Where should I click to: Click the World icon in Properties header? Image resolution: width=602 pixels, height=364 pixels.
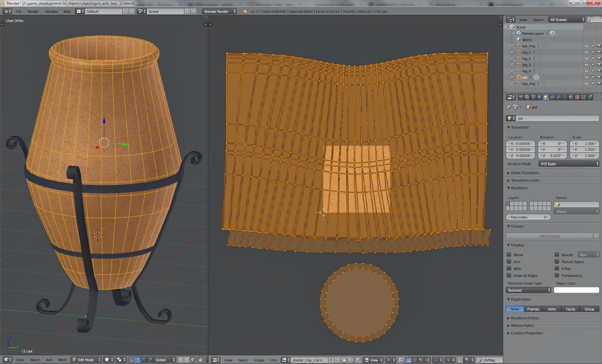pyautogui.click(x=540, y=97)
